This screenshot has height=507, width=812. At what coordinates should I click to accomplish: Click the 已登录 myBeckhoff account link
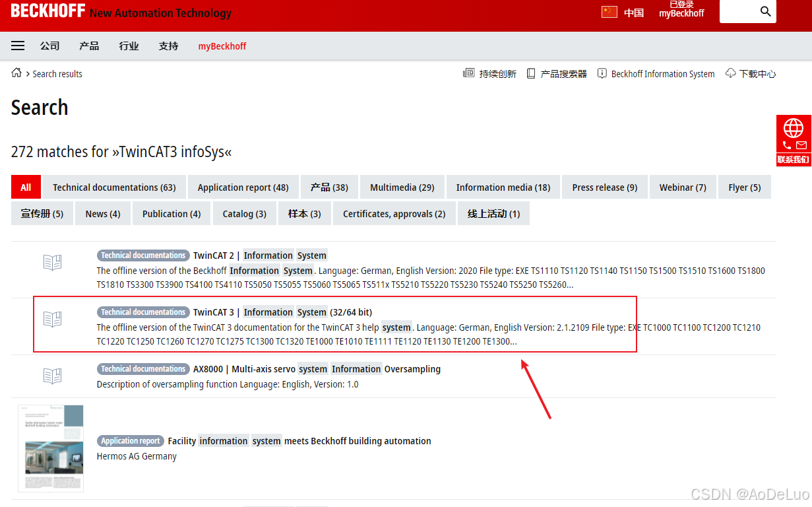[681, 9]
